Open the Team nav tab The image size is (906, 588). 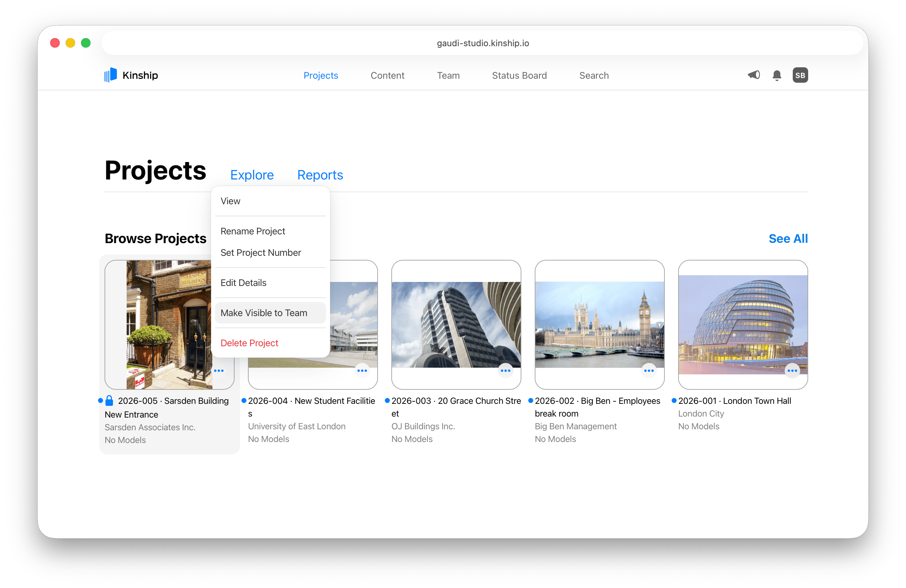pos(448,75)
